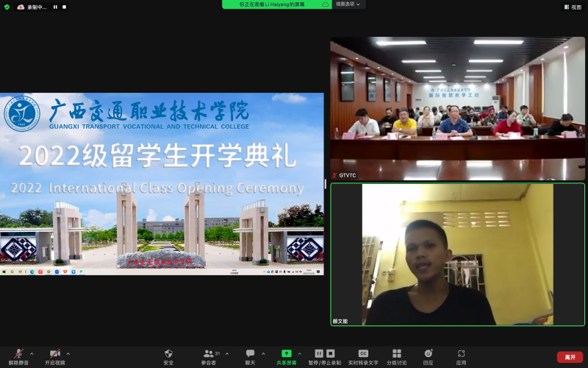Open View Options (视图选项) dropdown
Viewport: 588px width, 368px height.
(348, 4)
